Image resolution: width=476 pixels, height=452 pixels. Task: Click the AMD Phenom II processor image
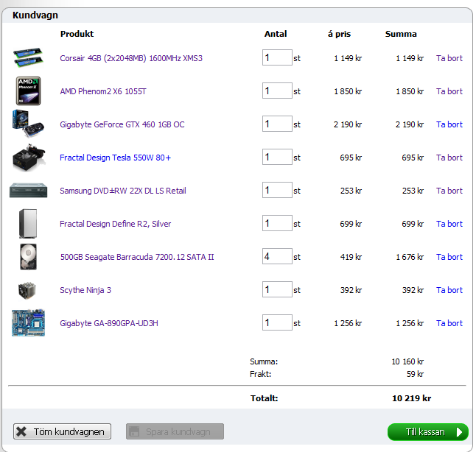click(x=28, y=91)
